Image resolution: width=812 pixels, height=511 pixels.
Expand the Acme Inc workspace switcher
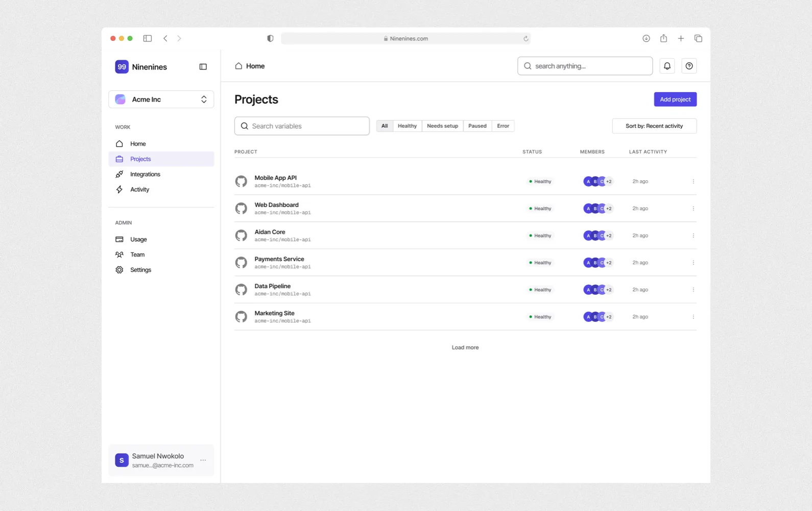tap(161, 100)
